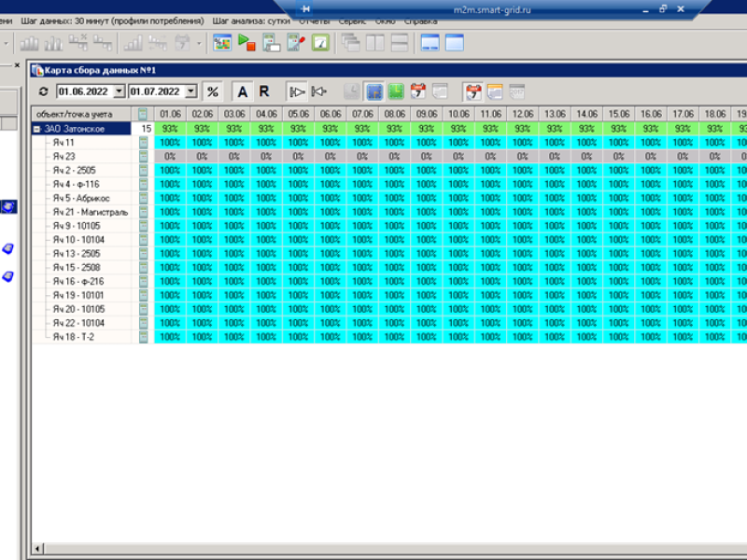
Task: Toggle the green clock view button
Action: [396, 91]
